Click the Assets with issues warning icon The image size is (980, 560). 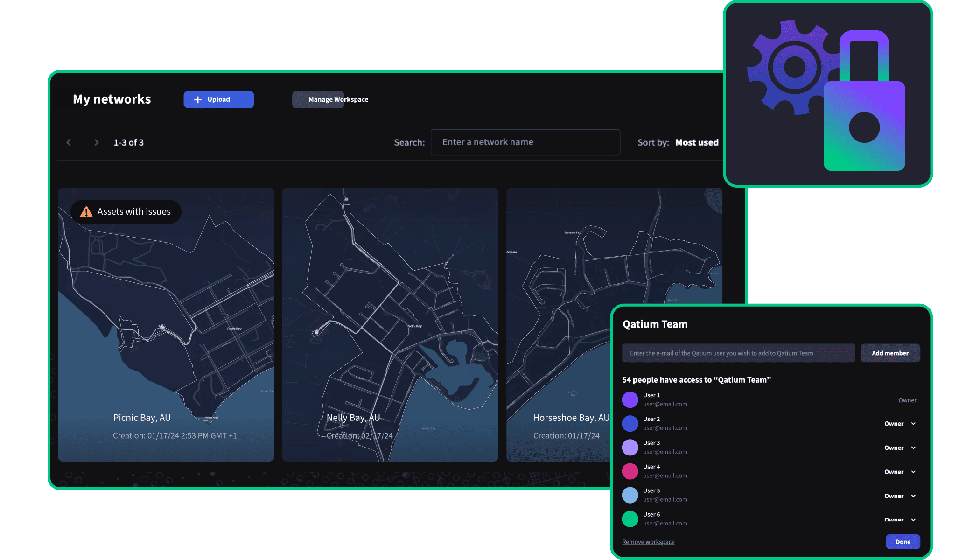click(86, 212)
